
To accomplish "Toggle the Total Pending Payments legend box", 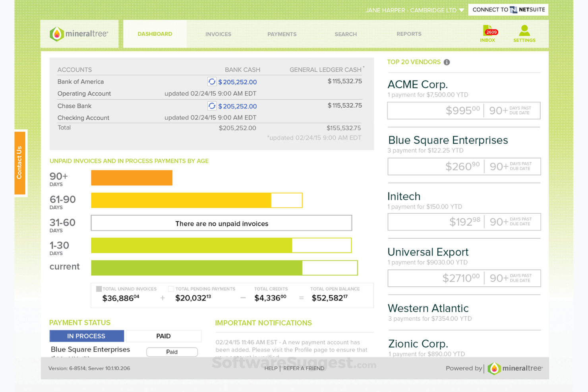I will [171, 289].
